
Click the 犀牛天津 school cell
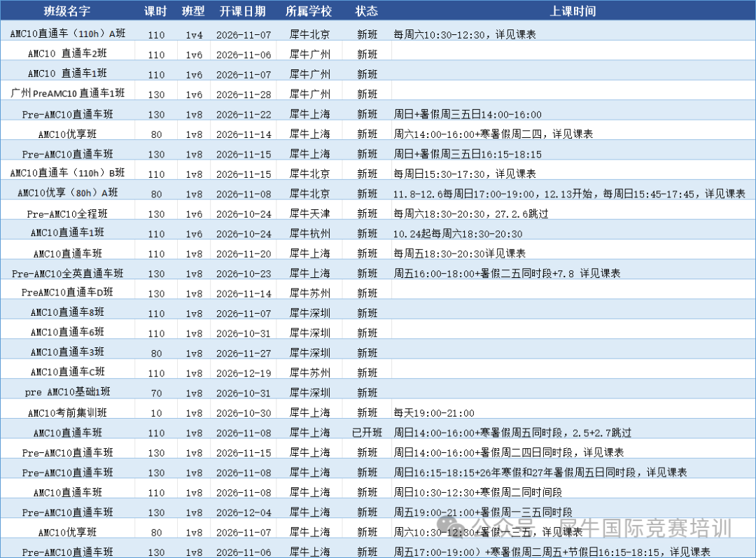point(309,214)
